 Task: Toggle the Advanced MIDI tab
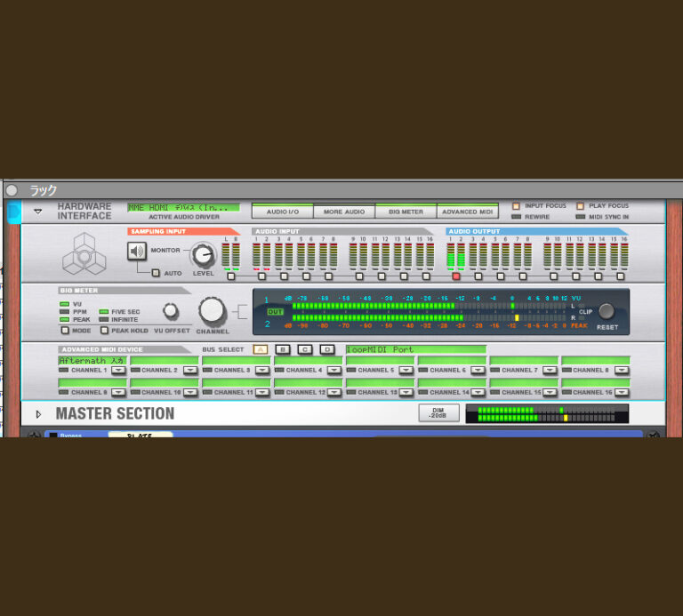pos(468,211)
